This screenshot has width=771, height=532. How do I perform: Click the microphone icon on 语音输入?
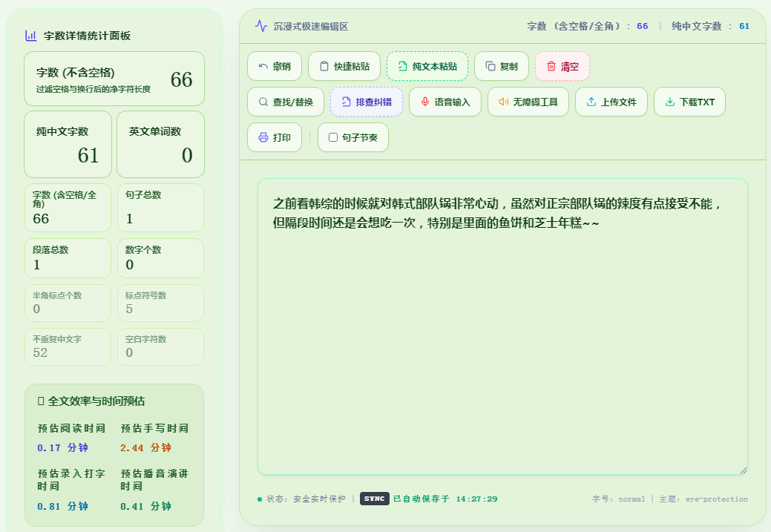(x=425, y=102)
